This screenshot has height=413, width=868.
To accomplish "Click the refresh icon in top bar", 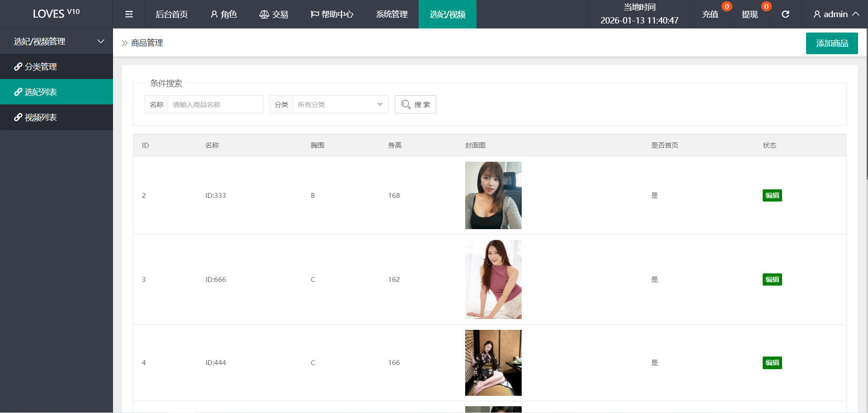I will tap(785, 14).
